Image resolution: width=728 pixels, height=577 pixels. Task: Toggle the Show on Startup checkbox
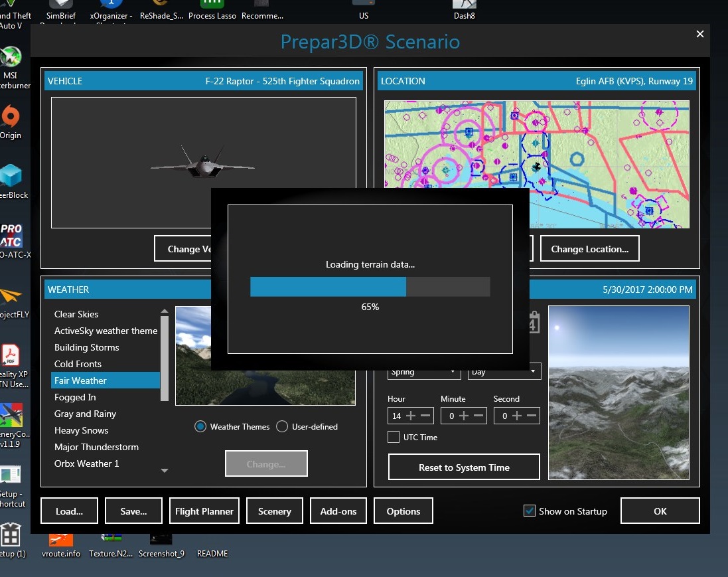point(530,511)
